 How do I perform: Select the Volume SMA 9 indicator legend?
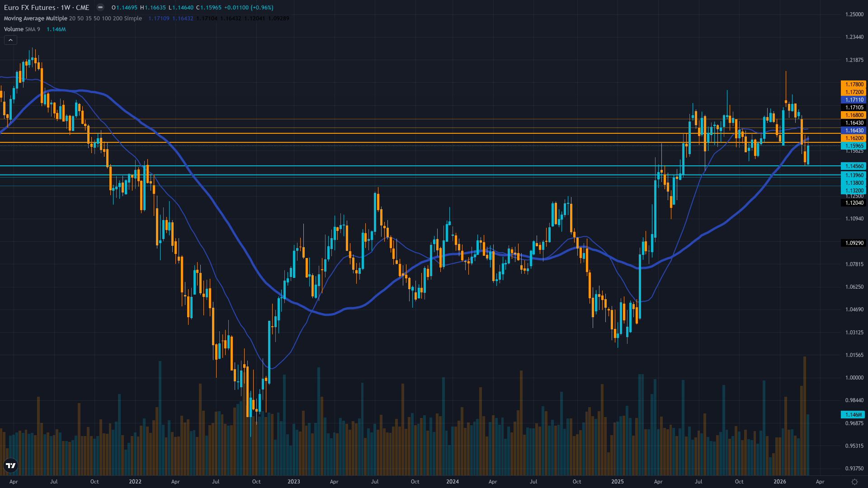[x=22, y=29]
